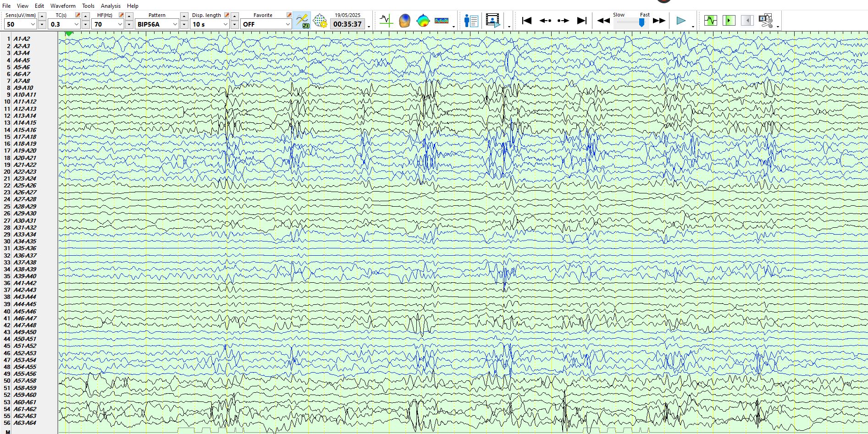Open the Analysis menu
The width and height of the screenshot is (868, 434).
[111, 6]
